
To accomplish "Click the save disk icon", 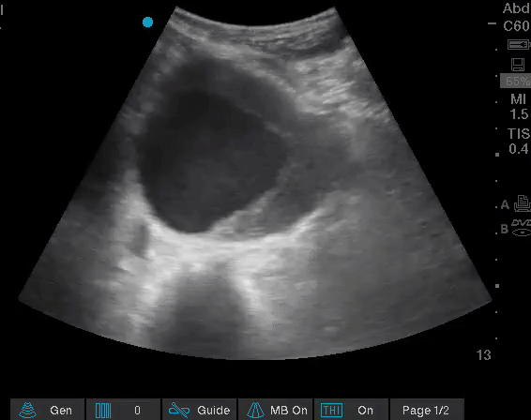I will pos(518,65).
